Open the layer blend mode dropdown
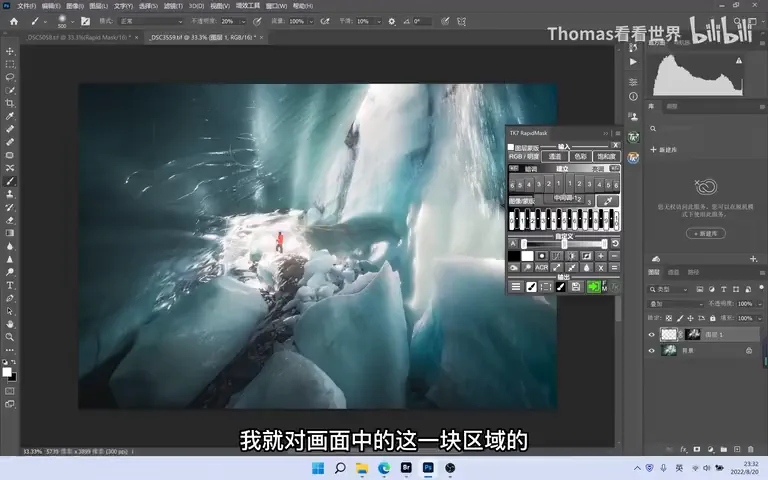Image resolution: width=768 pixels, height=480 pixels. tap(676, 304)
